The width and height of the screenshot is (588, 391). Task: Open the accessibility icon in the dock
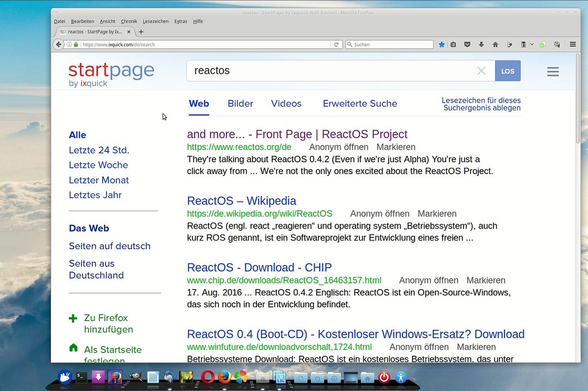pos(401,377)
